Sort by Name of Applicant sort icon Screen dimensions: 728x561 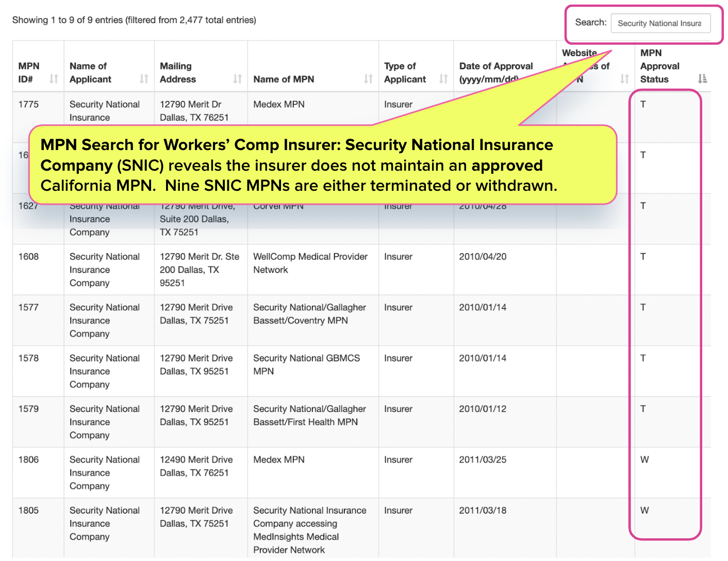(144, 79)
